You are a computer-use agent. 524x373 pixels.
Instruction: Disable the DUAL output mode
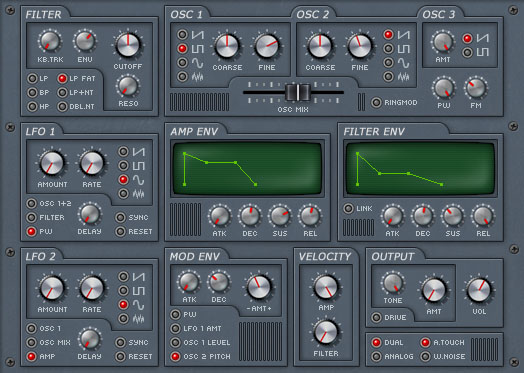(x=376, y=343)
